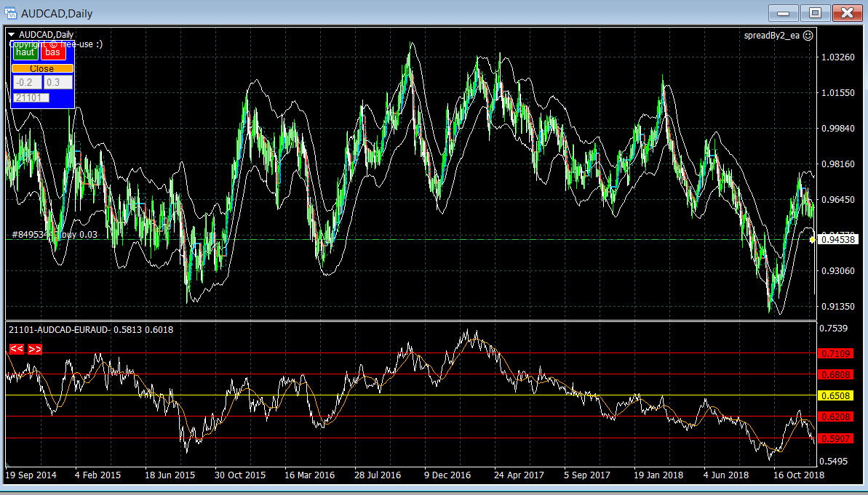Click the chart window icon in the title bar
The image size is (868, 495).
[x=11, y=13]
